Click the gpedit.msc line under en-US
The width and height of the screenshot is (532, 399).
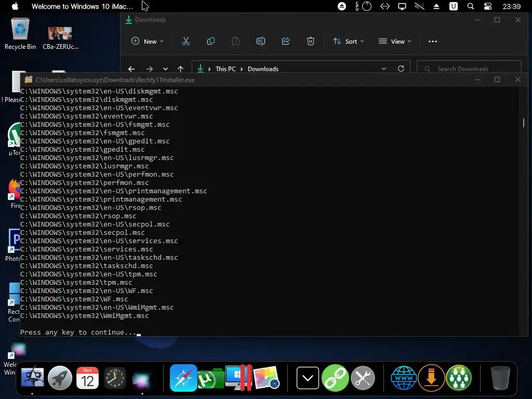[x=95, y=141]
